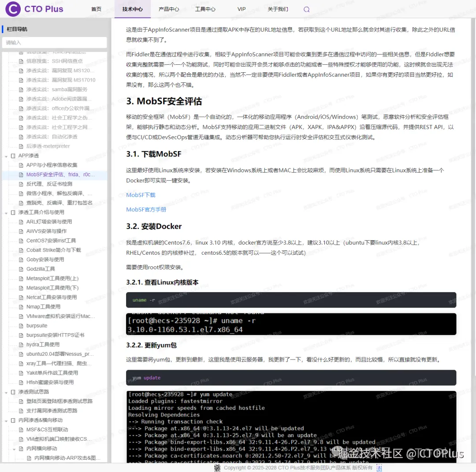Open 反代理、反证书检测 article

tap(49, 184)
